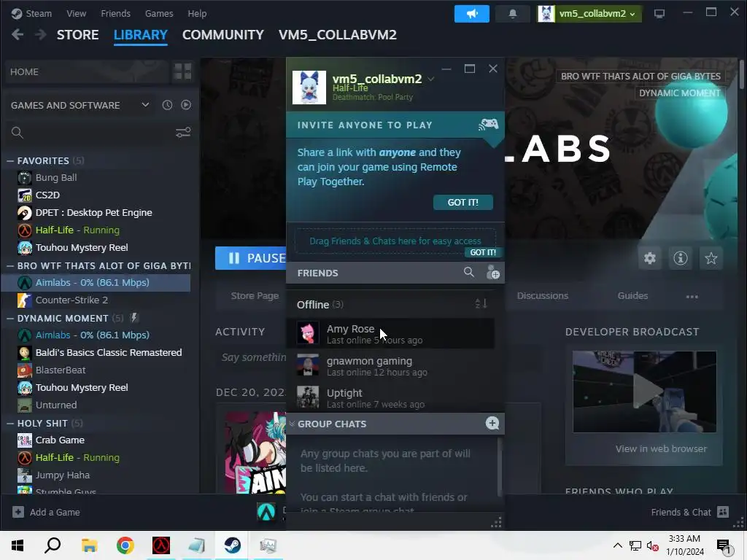The image size is (747, 560).
Task: Open Half-Life from the Windows taskbar
Action: [161, 545]
